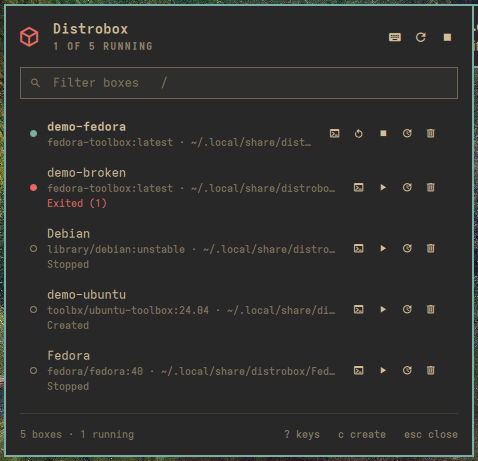
Task: Open a terminal in demo-ubuntu
Action: pyautogui.click(x=359, y=309)
